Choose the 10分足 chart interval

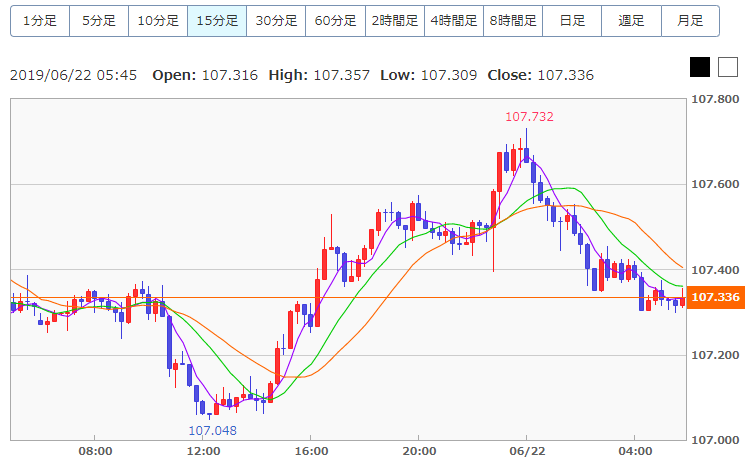pyautogui.click(x=158, y=21)
